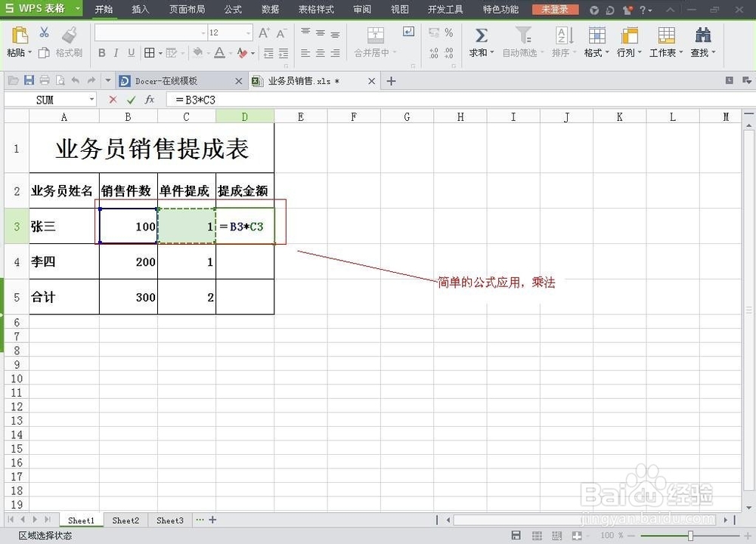Click the 格式刷 format painter icon
Viewport: 756px width, 544px height.
click(x=70, y=36)
